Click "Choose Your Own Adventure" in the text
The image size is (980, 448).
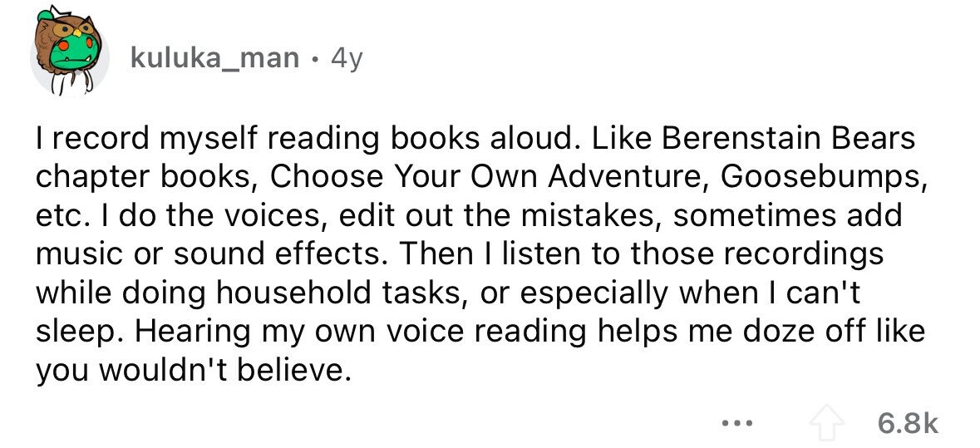(490, 177)
